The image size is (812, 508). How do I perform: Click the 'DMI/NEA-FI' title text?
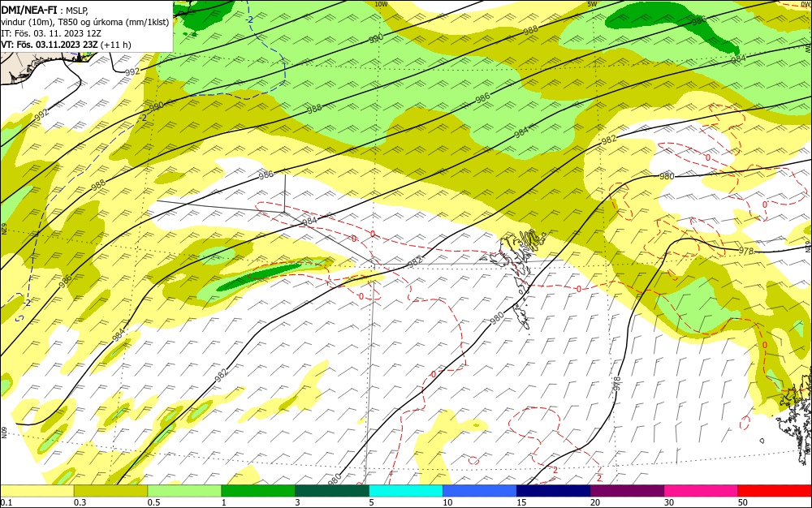coord(29,9)
